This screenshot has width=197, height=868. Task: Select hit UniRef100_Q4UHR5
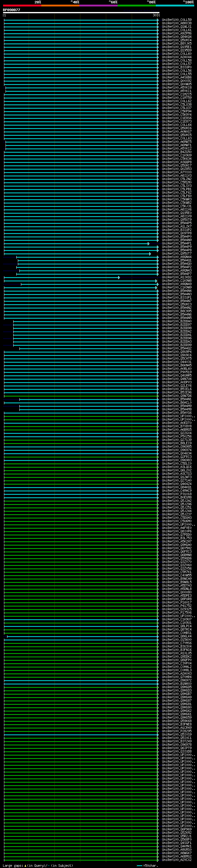(x=176, y=375)
